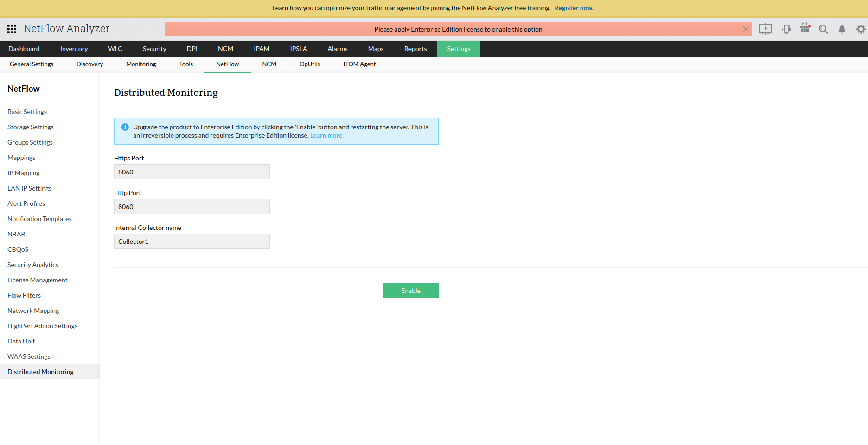Go to Alert Profiles

[x=26, y=203]
